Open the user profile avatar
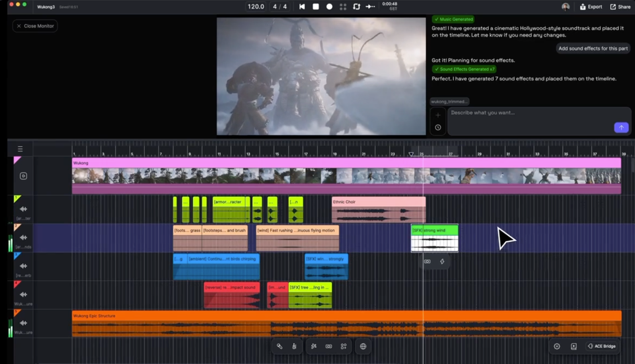635x364 pixels. (x=566, y=6)
